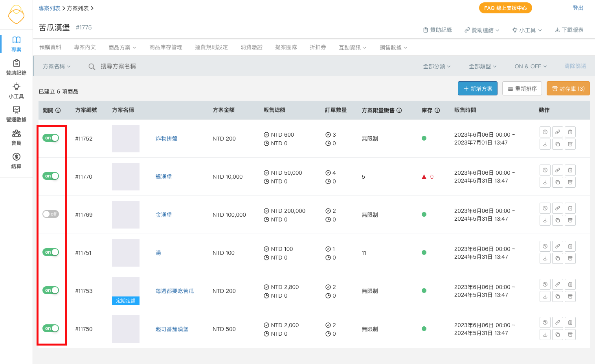The height and width of the screenshot is (364, 595).
Task: Click 專案列表 breadcrumb link
Action: pyautogui.click(x=50, y=8)
